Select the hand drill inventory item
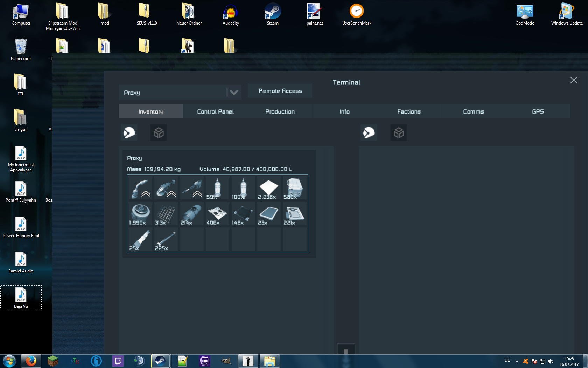Image resolution: width=588 pixels, height=368 pixels. 192,188
